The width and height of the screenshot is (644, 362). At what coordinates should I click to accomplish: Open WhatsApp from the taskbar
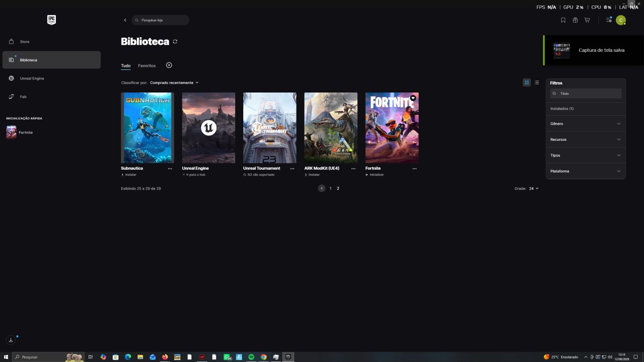(x=227, y=357)
